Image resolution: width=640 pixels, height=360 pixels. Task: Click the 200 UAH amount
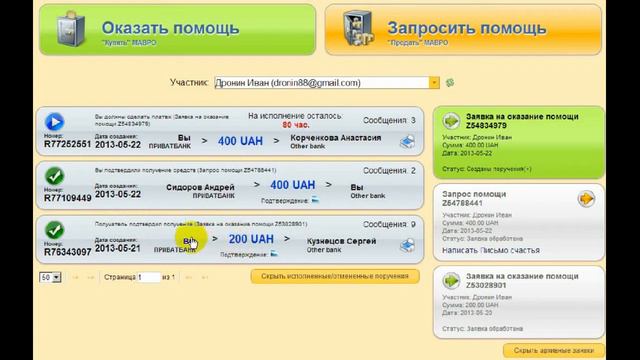[x=251, y=239]
